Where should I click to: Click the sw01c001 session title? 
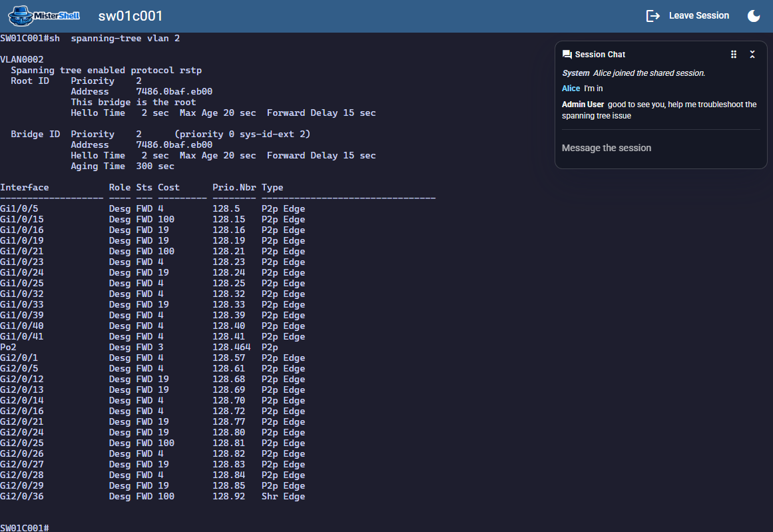click(130, 16)
